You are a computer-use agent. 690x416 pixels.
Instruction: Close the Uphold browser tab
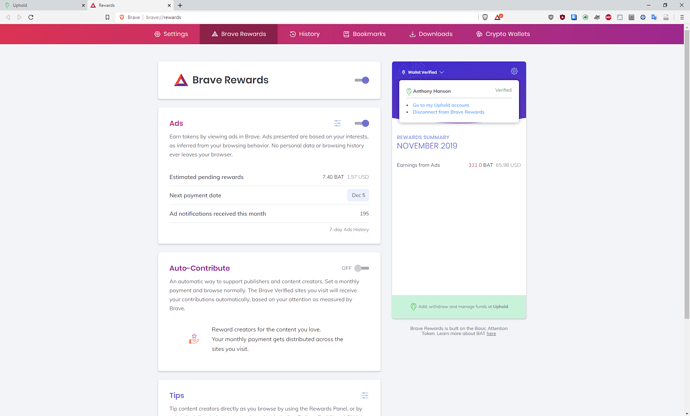point(83,5)
